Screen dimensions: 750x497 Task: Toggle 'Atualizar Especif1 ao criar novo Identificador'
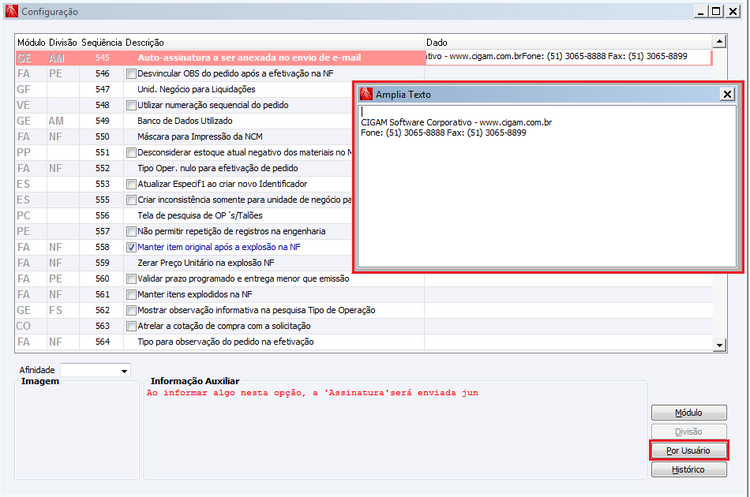[x=131, y=184]
